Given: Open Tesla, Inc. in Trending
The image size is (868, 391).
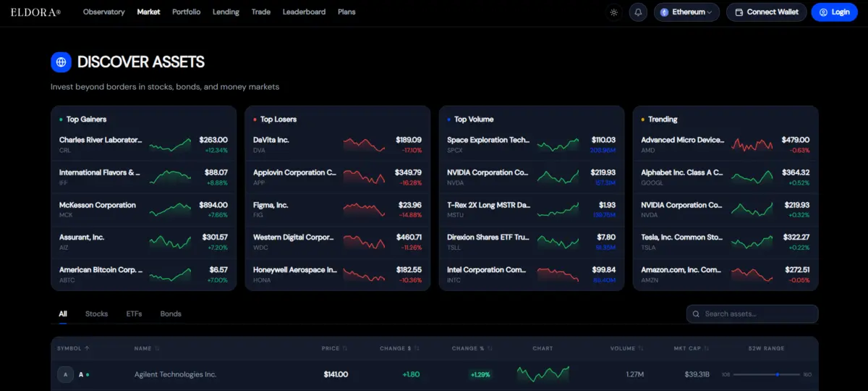Looking at the screenshot, I should click(x=726, y=242).
